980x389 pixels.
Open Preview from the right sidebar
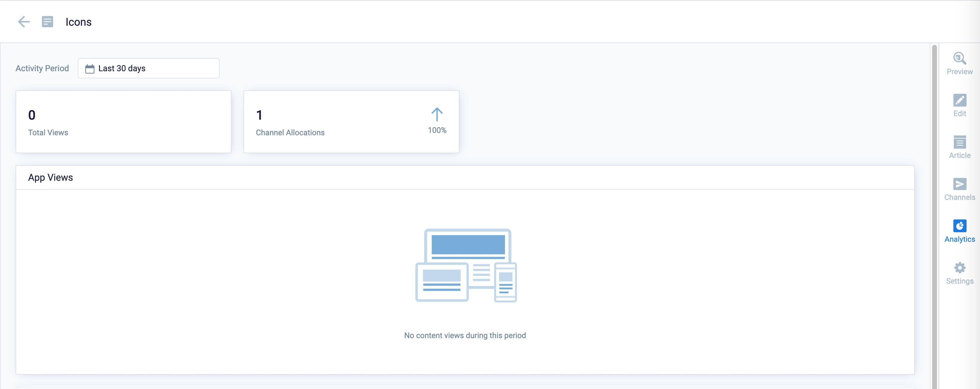(959, 63)
